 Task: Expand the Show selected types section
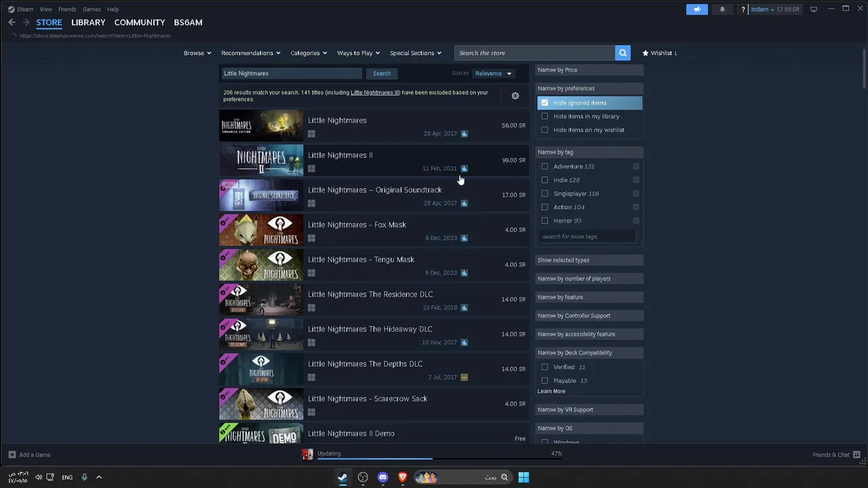point(590,260)
